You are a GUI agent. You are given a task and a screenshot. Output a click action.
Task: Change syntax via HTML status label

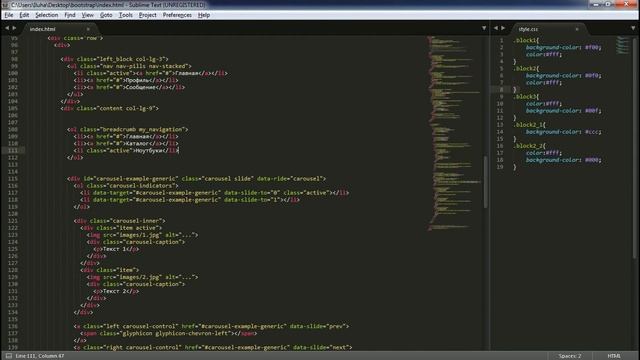tap(614, 356)
